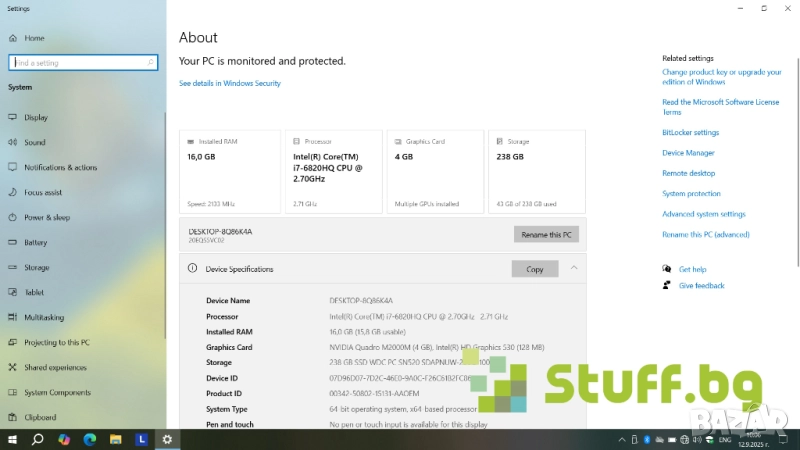Open See details in Windows Security
The height and width of the screenshot is (450, 800).
click(x=230, y=84)
